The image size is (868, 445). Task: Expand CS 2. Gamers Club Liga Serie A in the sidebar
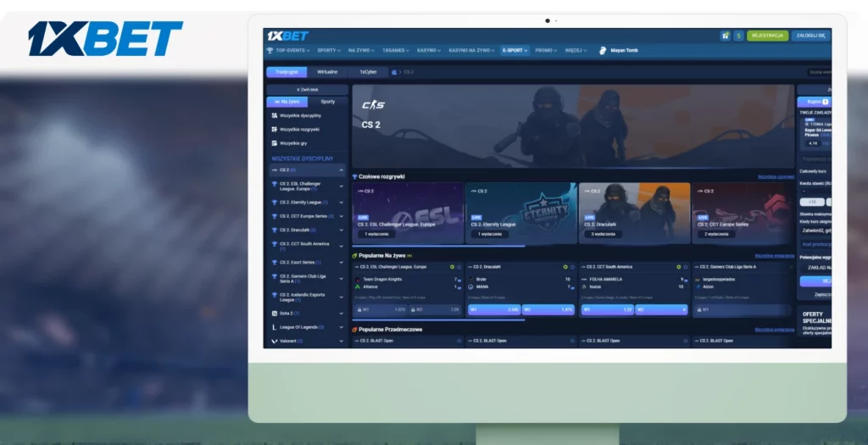pos(341,279)
